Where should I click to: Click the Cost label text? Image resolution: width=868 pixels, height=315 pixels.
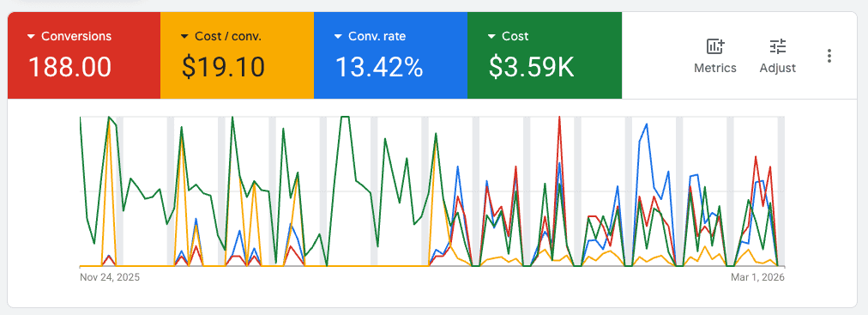coord(515,37)
